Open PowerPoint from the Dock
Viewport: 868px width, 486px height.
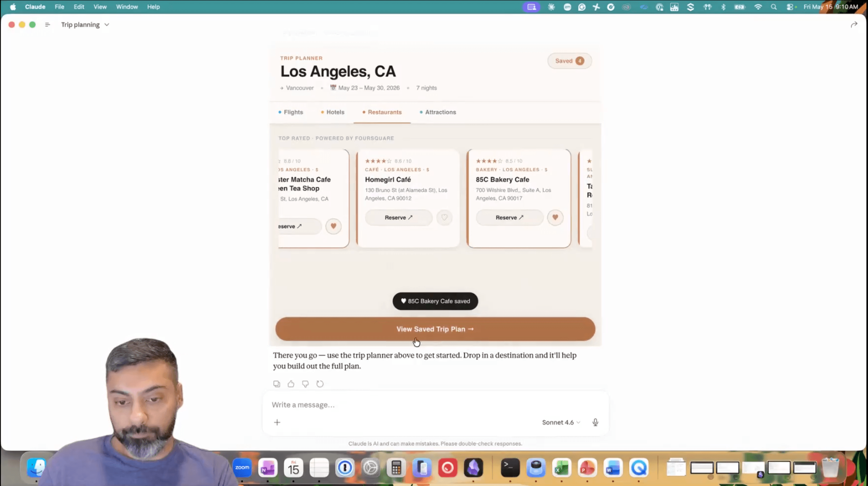point(587,468)
